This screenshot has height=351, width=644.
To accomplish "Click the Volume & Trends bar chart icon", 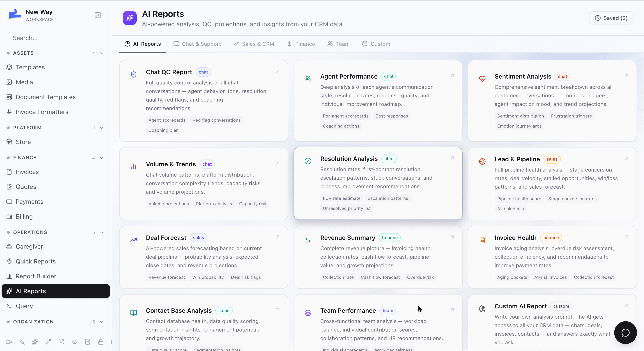I will pos(134,167).
